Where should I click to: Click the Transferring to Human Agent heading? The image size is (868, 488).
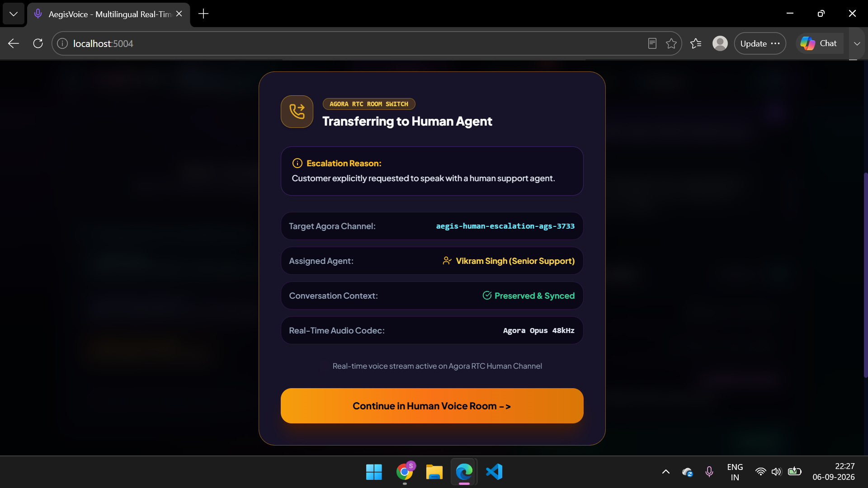[407, 121]
